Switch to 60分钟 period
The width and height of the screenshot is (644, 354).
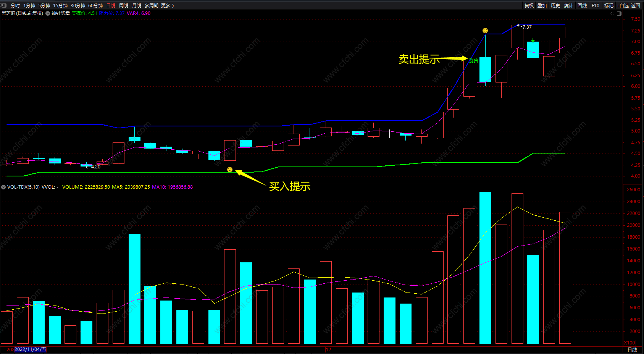pyautogui.click(x=95, y=6)
